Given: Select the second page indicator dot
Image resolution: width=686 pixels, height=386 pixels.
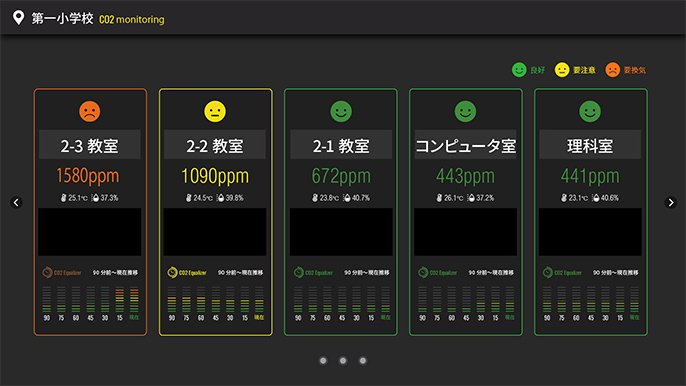Looking at the screenshot, I should pos(343,361).
